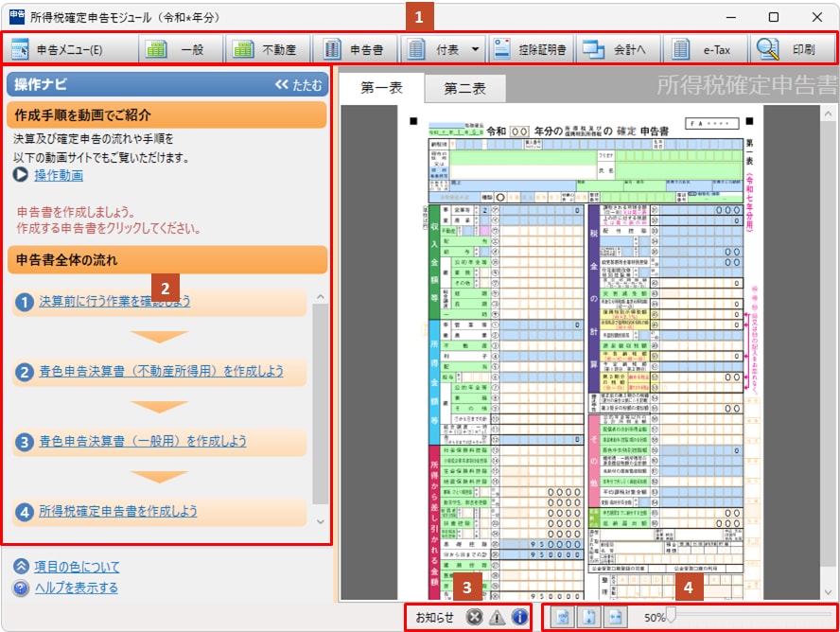Click the error notification X icon

point(475,618)
